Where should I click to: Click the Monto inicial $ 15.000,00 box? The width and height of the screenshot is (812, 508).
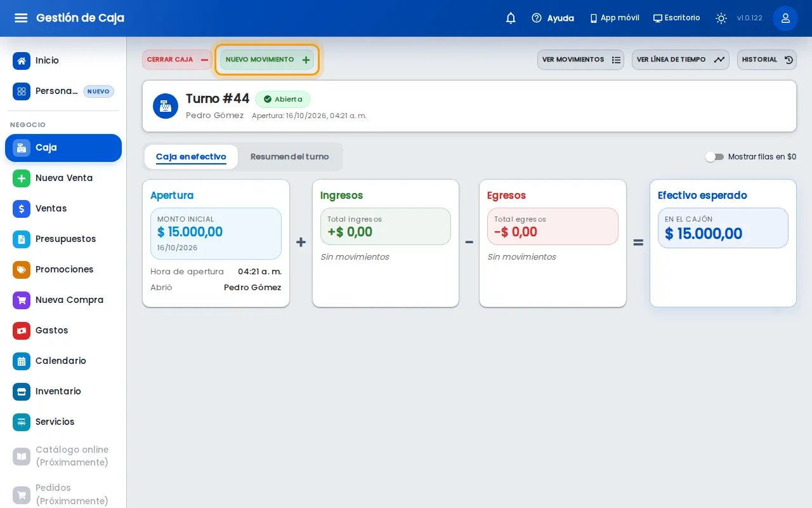click(x=216, y=234)
